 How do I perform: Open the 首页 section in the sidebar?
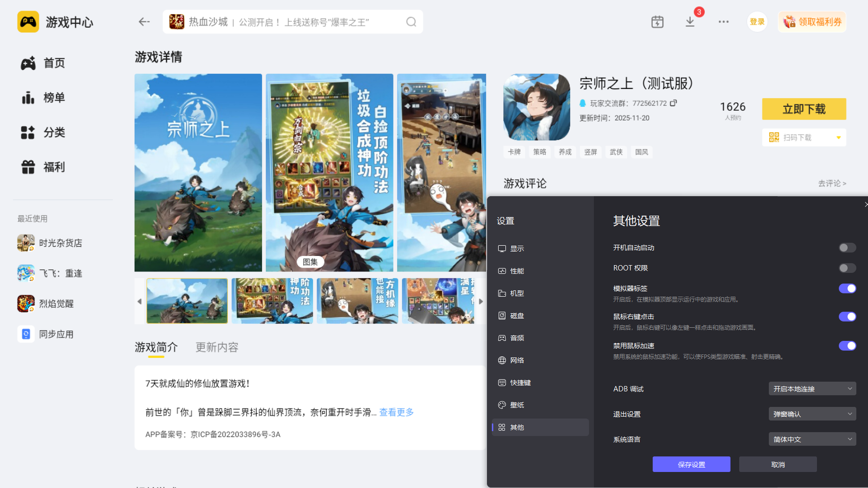[53, 63]
